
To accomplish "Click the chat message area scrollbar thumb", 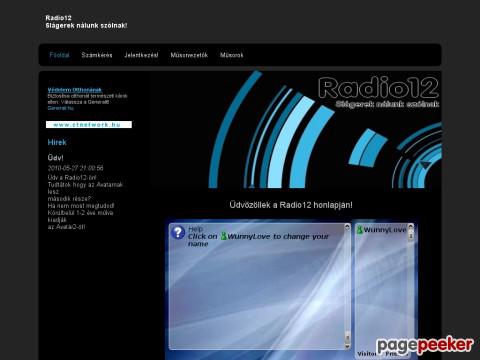I will click(347, 336).
